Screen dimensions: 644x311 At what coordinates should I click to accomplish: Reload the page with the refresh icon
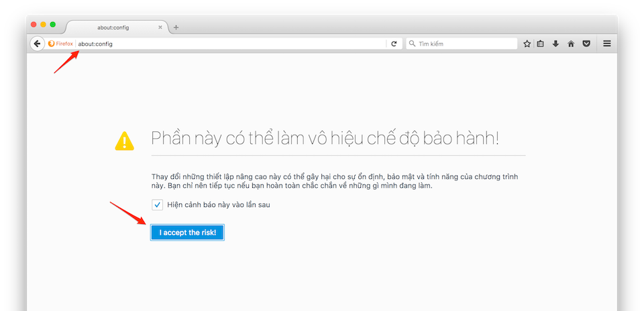click(x=394, y=44)
